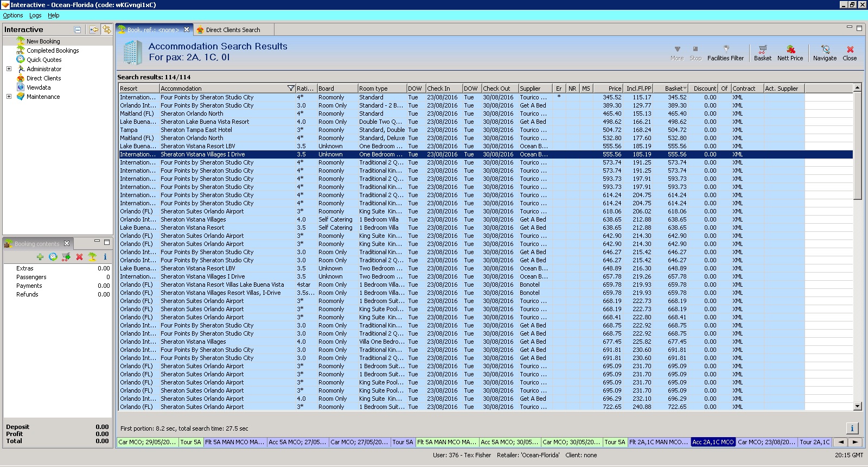Click the cart-with-arrow icon in Booking contents
The width and height of the screenshot is (868, 467).
click(x=66, y=257)
